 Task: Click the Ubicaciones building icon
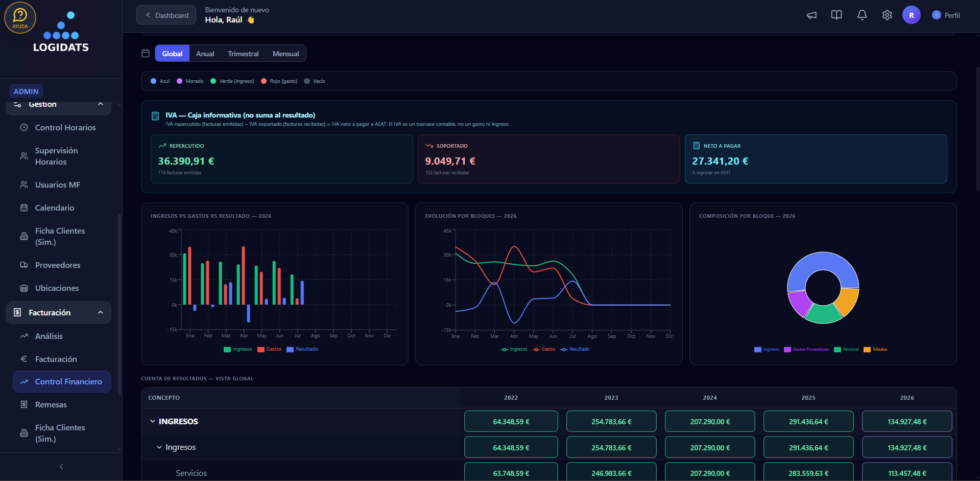coord(24,288)
